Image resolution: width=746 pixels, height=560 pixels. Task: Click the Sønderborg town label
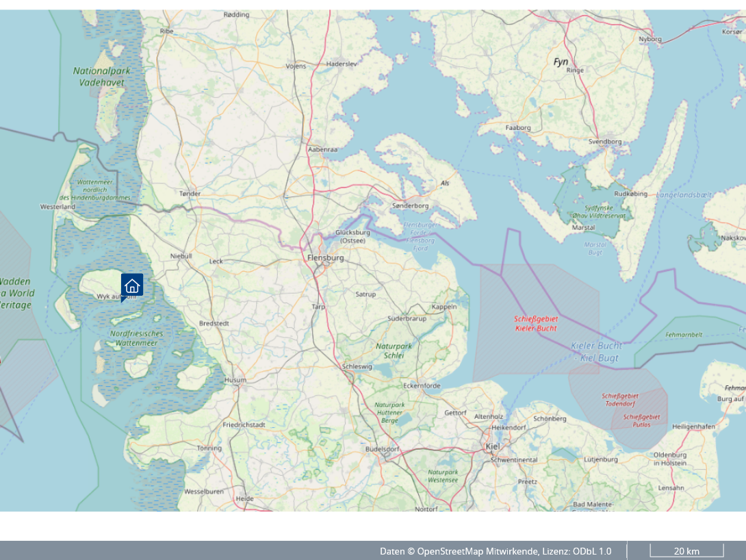click(410, 205)
